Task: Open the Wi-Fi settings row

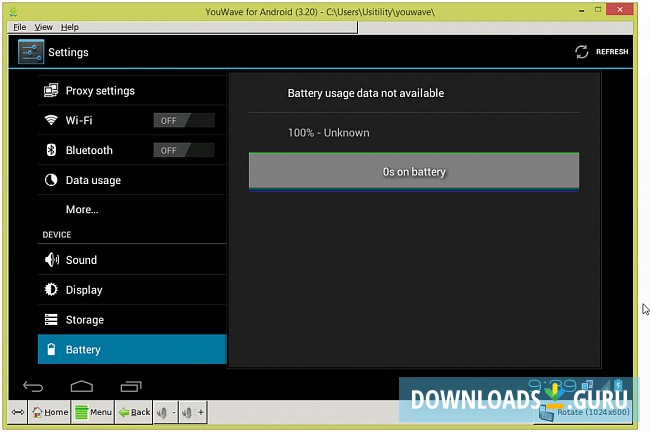Action: coord(132,120)
